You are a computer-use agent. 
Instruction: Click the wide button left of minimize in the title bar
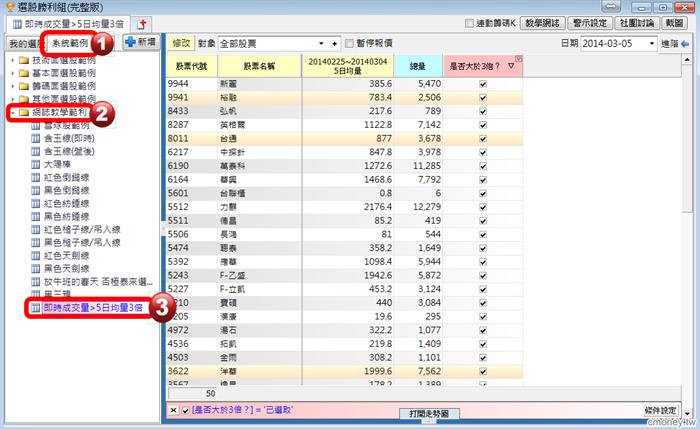[x=611, y=7]
